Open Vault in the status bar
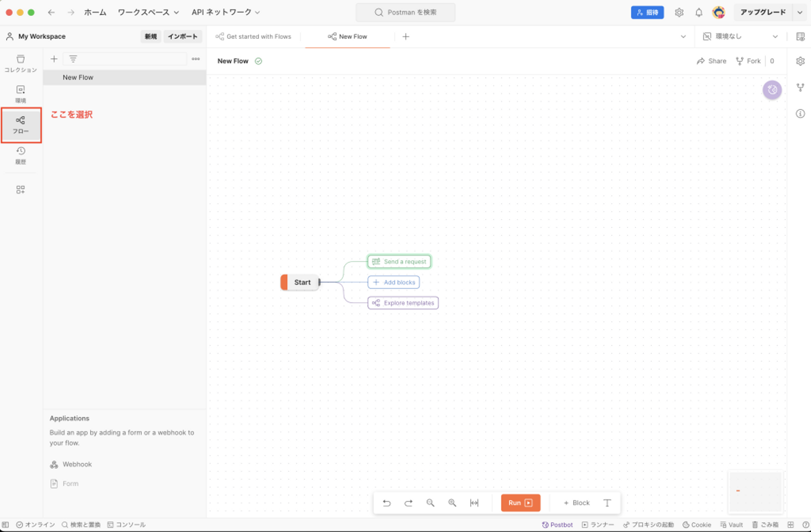The width and height of the screenshot is (811, 532). (731, 525)
